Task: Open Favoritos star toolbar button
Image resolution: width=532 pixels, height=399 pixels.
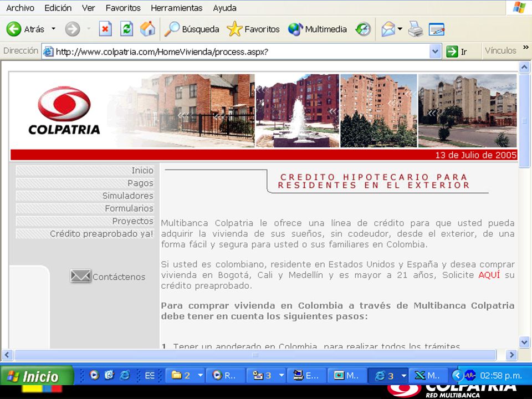Action: pyautogui.click(x=253, y=29)
